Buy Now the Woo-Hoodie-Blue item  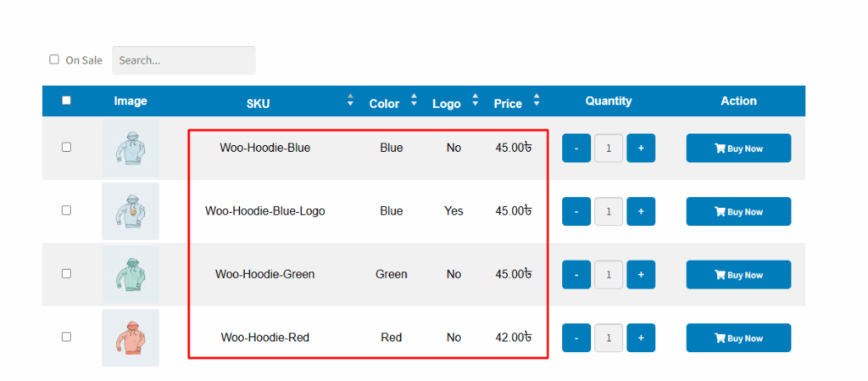coord(738,148)
